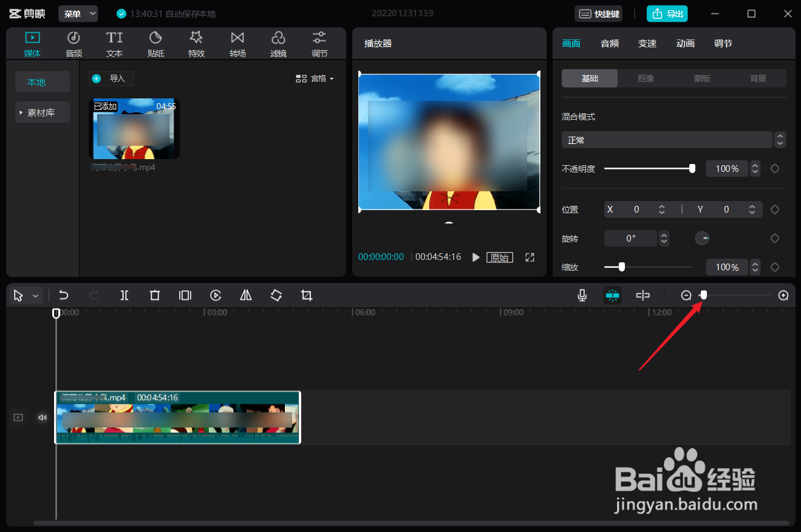The height and width of the screenshot is (532, 801).
Task: Open the 贴纸 stickers tab
Action: click(x=155, y=44)
